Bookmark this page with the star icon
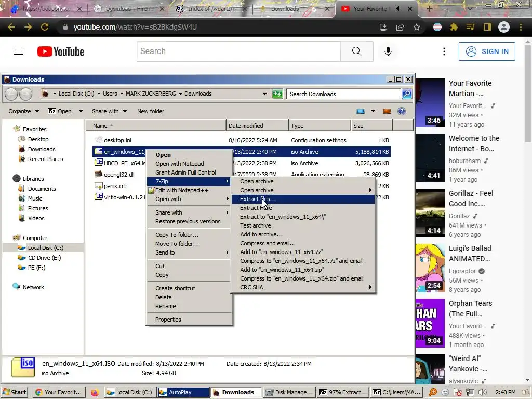The image size is (532, 399). (x=417, y=27)
